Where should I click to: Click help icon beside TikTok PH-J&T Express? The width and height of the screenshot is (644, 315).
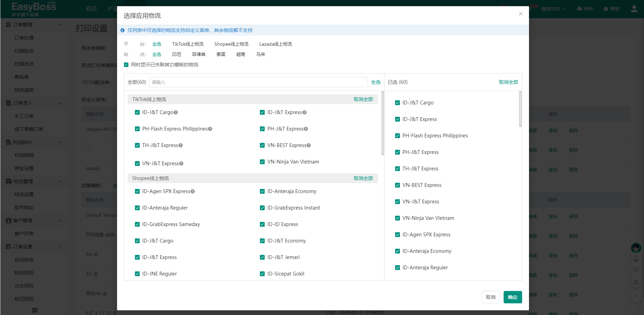[306, 129]
